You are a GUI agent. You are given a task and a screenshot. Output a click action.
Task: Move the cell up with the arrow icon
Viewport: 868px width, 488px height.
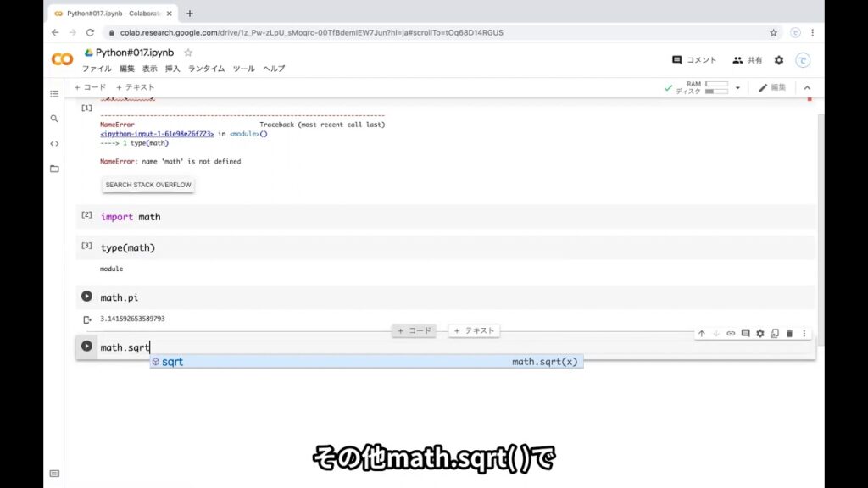[x=702, y=333]
